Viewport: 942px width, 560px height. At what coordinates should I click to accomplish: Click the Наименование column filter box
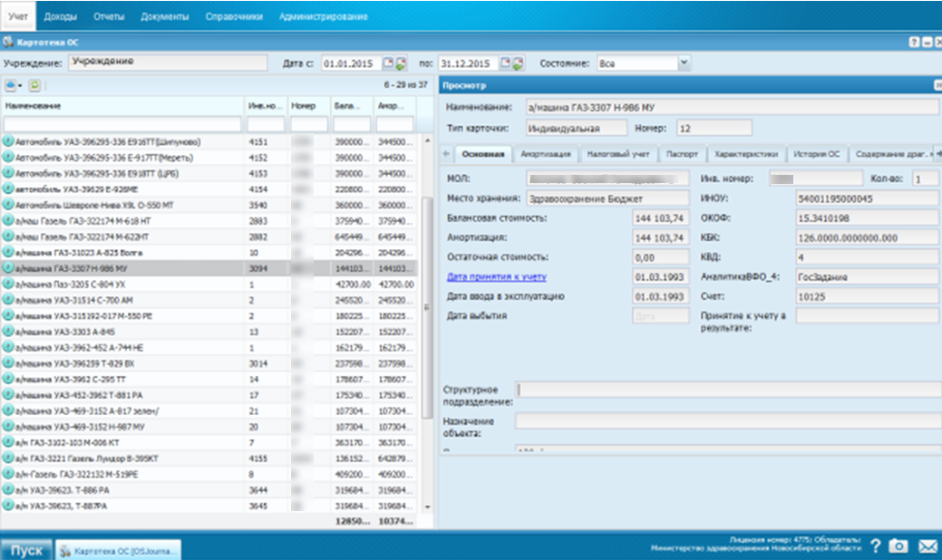pos(122,124)
